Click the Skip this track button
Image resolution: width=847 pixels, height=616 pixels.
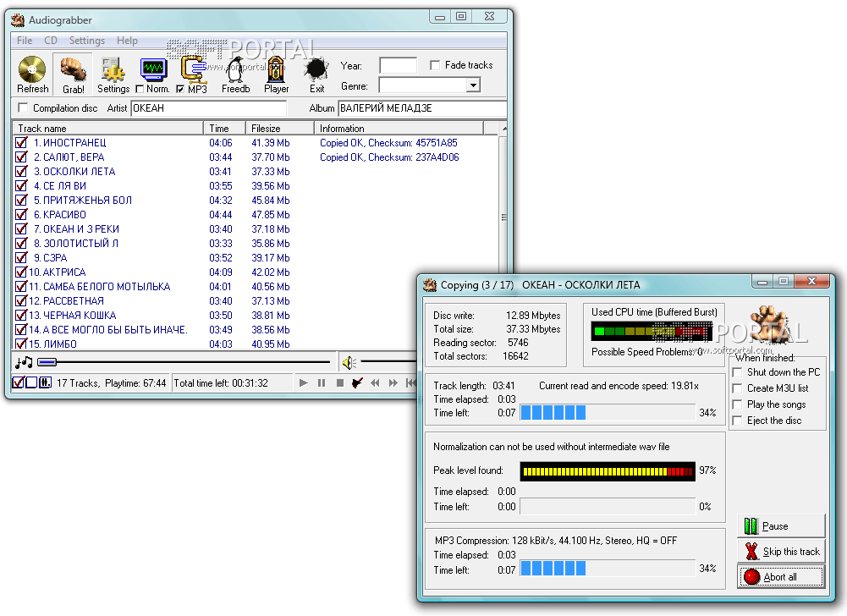click(x=780, y=552)
